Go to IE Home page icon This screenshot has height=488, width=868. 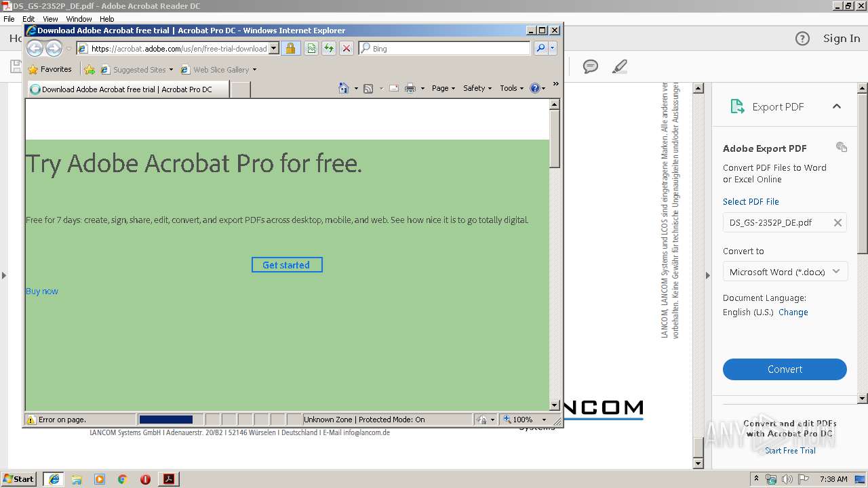(x=344, y=88)
